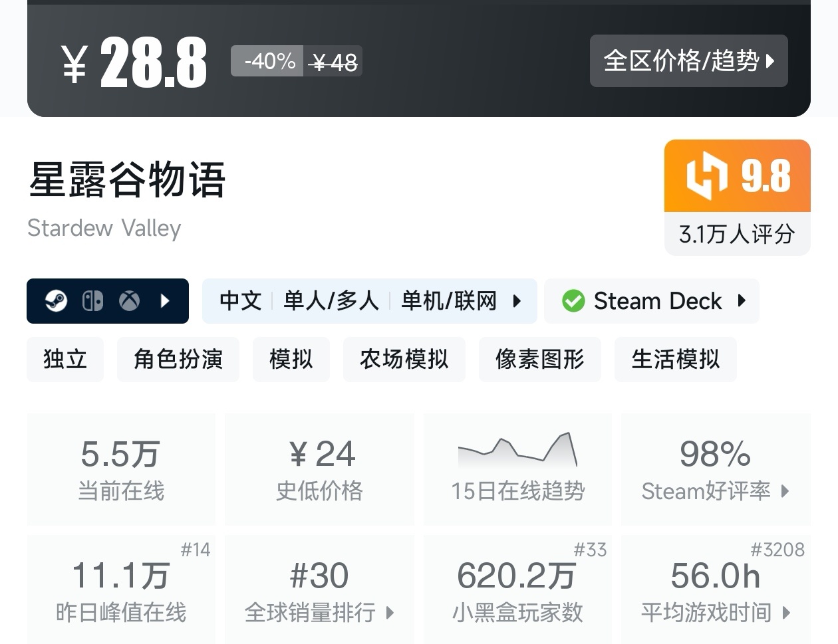
Task: View the 3.1万人评分 ratings count
Action: (737, 234)
